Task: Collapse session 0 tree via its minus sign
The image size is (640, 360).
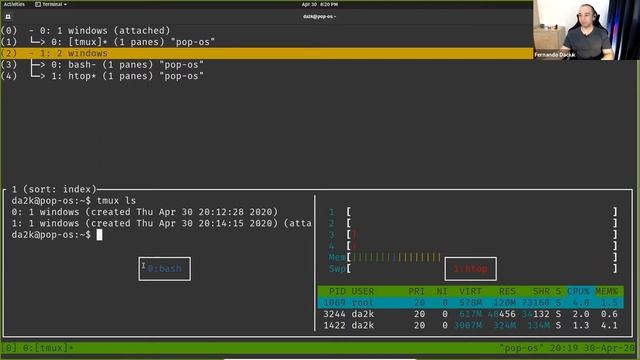Action: point(31,31)
